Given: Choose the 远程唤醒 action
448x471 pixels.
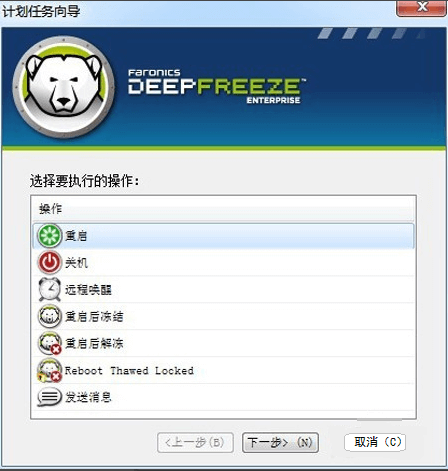Looking at the screenshot, I should coord(88,290).
